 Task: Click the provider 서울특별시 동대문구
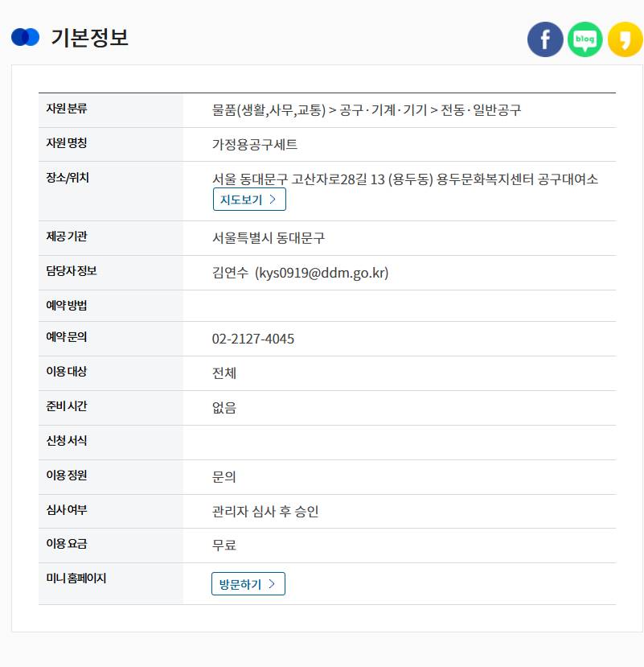point(270,238)
